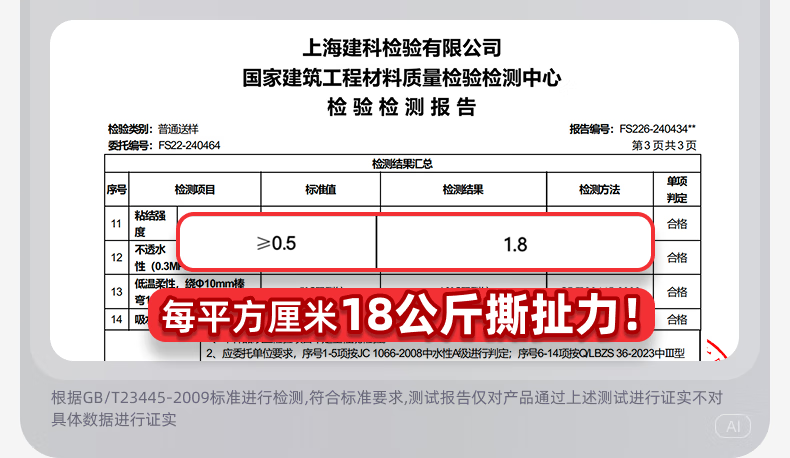This screenshot has height=458, width=790.
Task: Click the 报告编号 FS226-240434 text
Action: [x=632, y=129]
